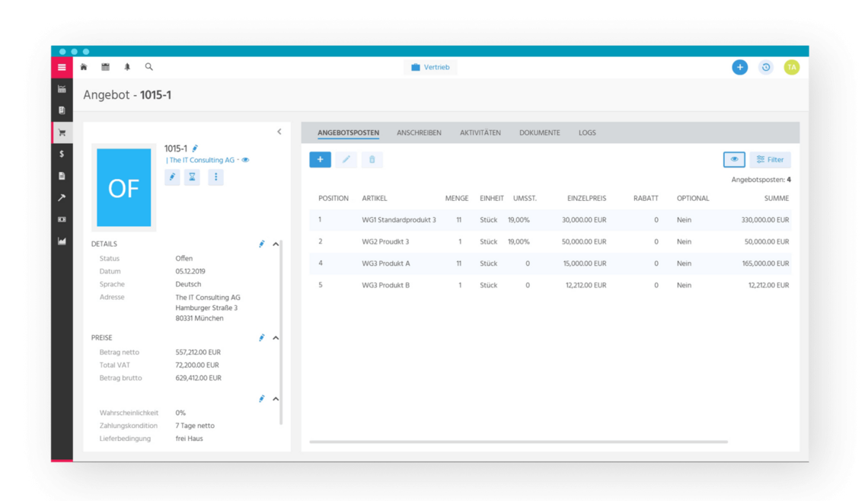Open the Filter options
Viewport: 868px width, 501px height.
point(770,159)
